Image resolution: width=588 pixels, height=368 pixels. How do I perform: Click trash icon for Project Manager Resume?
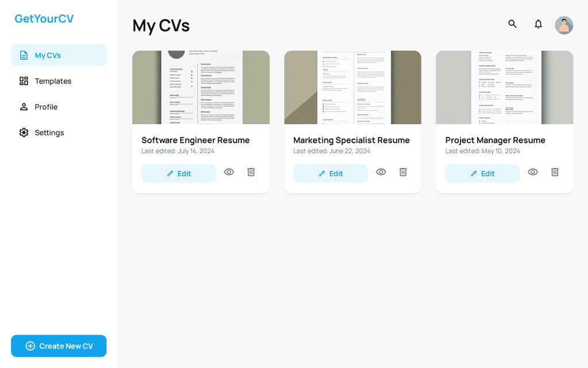(x=555, y=172)
